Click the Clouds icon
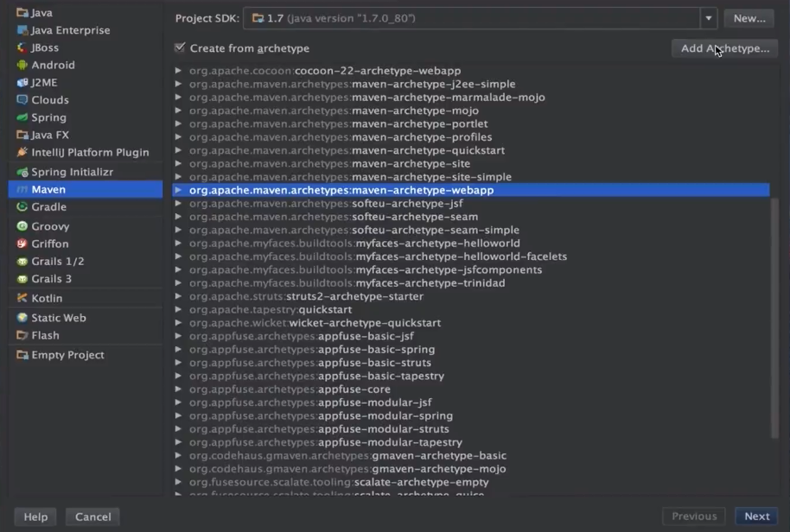The image size is (790, 532). [22, 99]
